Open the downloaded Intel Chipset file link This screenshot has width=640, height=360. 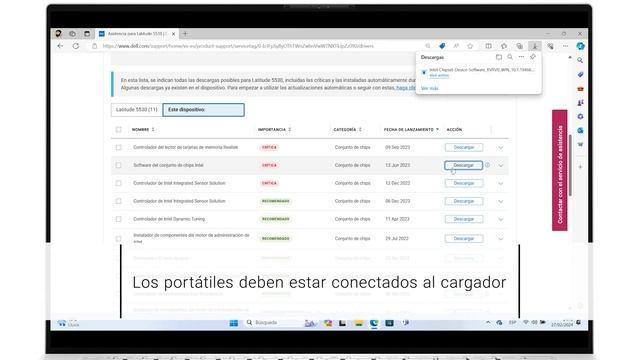click(439, 76)
